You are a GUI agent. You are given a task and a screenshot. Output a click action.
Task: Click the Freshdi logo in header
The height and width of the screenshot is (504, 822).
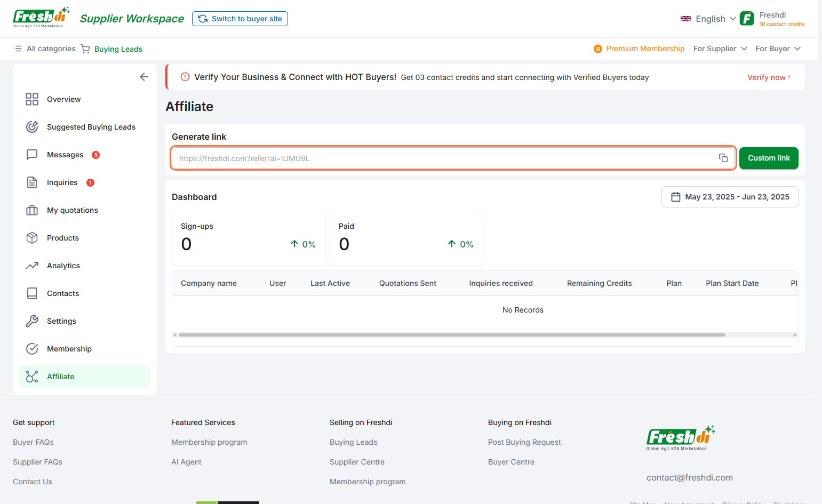coord(41,18)
